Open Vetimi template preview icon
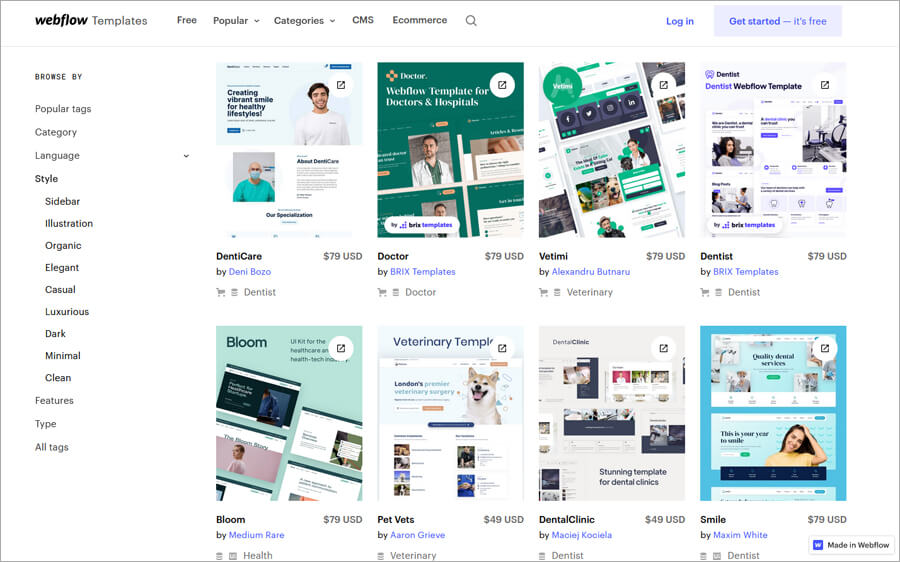 coord(664,85)
